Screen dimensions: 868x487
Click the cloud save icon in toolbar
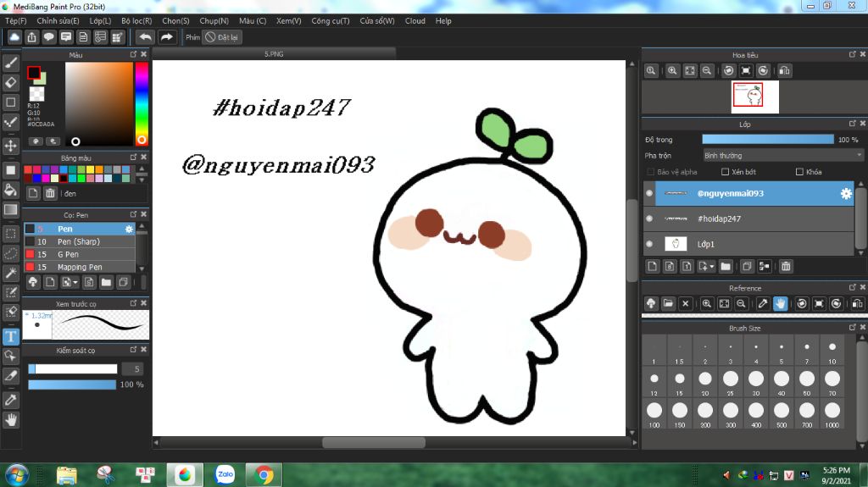point(14,37)
